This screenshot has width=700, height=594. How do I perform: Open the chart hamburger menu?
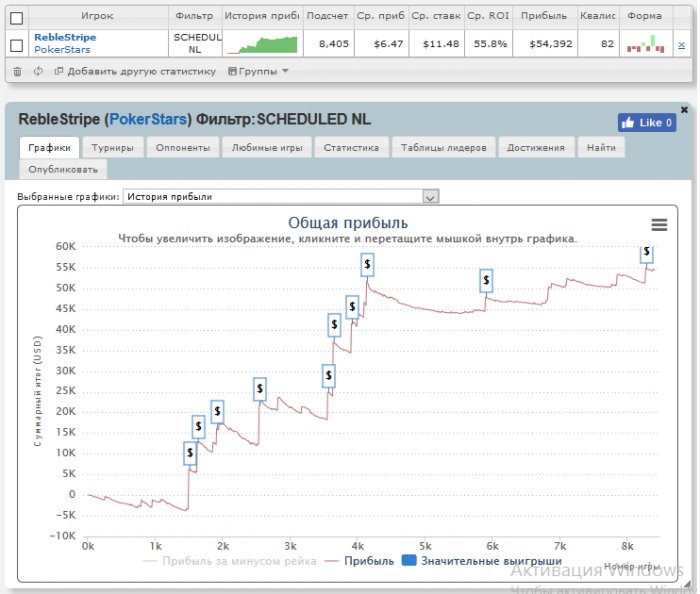(659, 225)
